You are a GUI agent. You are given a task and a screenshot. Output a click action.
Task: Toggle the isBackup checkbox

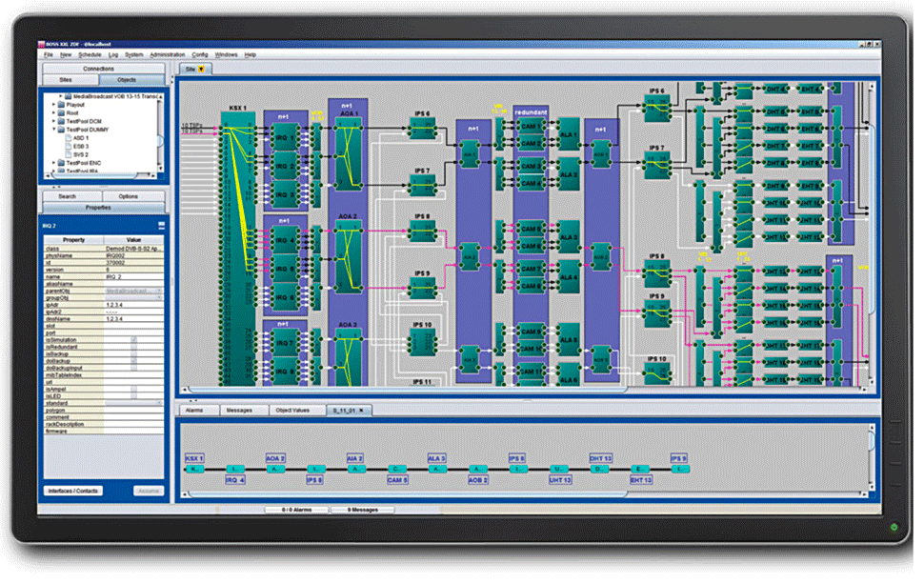click(132, 353)
